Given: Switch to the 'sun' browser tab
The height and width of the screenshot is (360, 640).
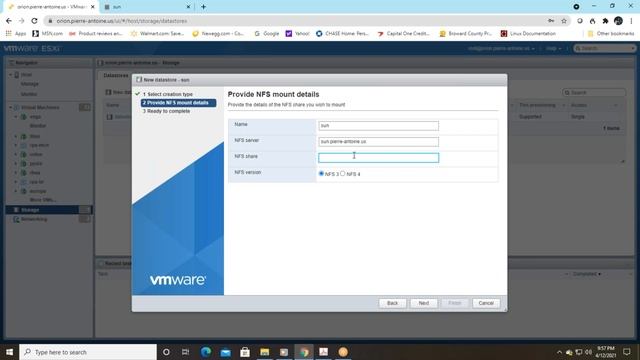Looking at the screenshot, I should click(146, 7).
